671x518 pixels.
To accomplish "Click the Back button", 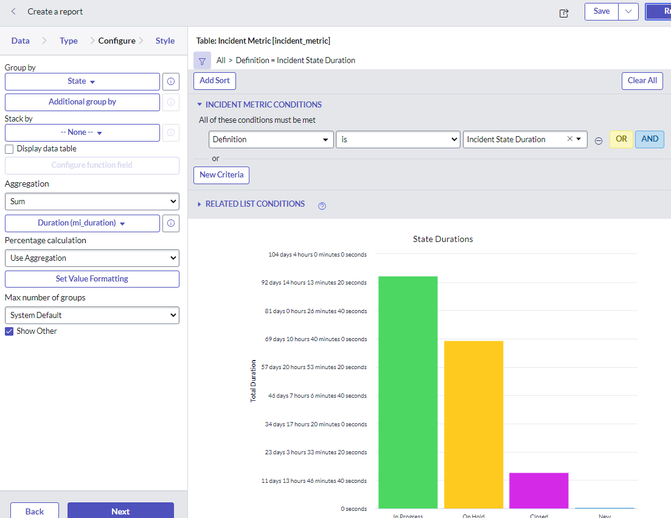I will tap(34, 511).
